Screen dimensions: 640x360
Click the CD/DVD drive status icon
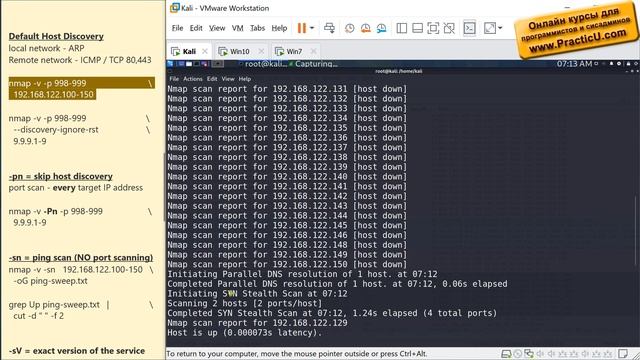pos(518,353)
